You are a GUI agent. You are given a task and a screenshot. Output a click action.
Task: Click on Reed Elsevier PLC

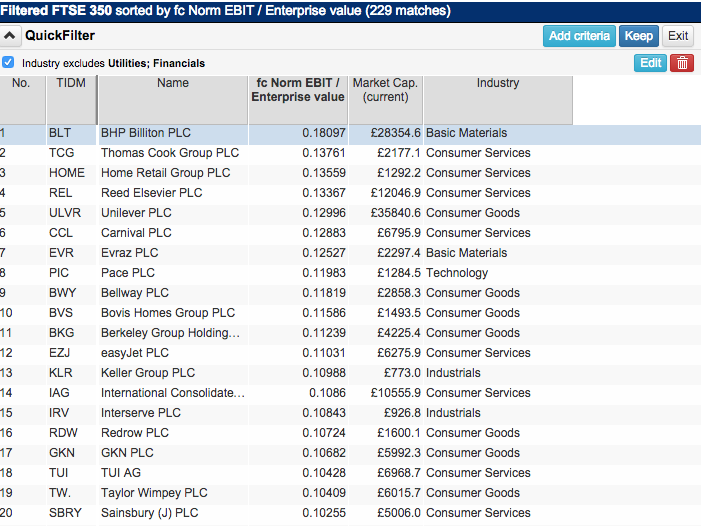click(x=152, y=193)
